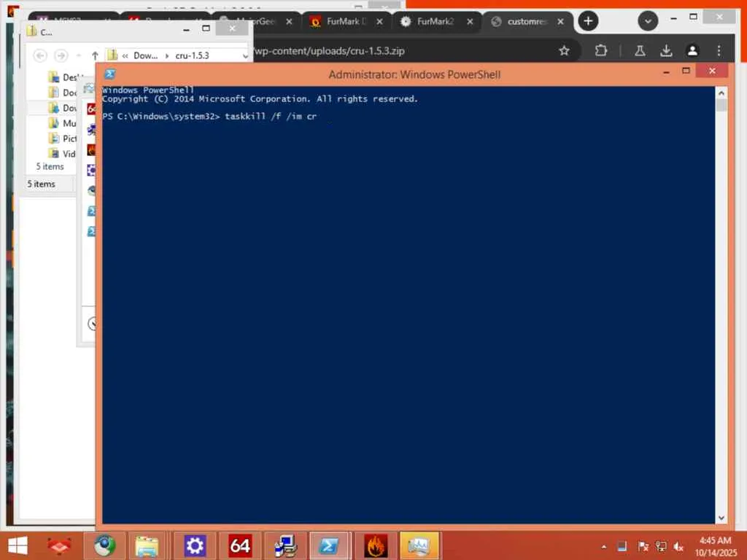
Task: Open Action Center flag in tray
Action: pos(643,547)
